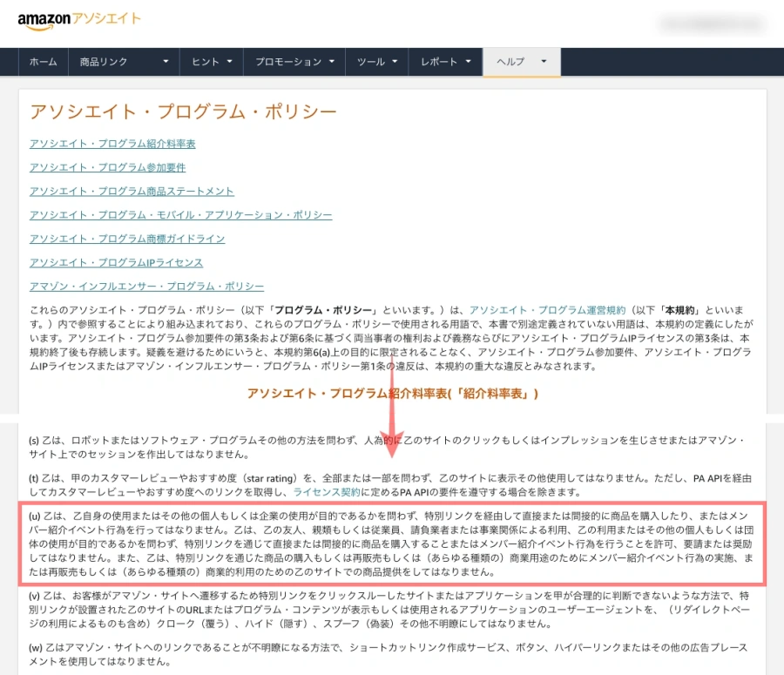Click the blurred account info at top right
784x675 pixels.
coord(711,24)
